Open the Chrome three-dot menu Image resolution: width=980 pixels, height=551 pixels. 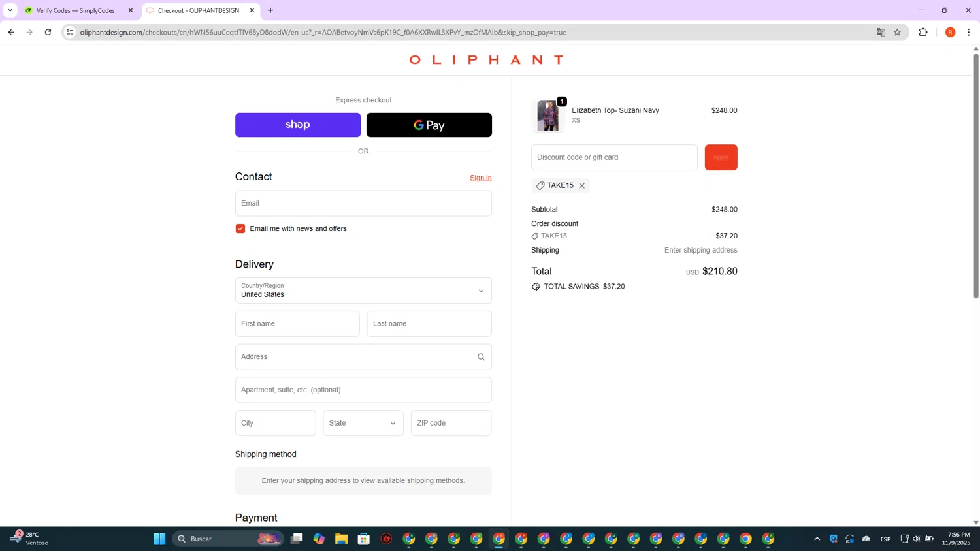(x=969, y=32)
